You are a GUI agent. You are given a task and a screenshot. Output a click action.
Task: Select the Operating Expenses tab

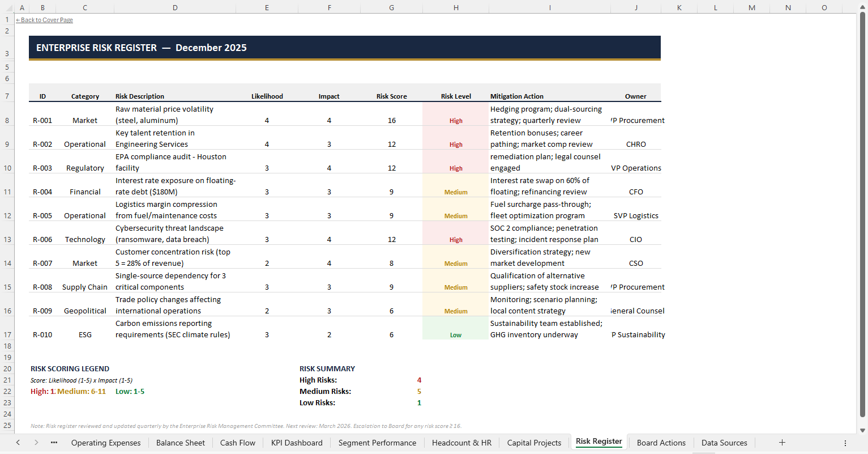click(x=106, y=442)
